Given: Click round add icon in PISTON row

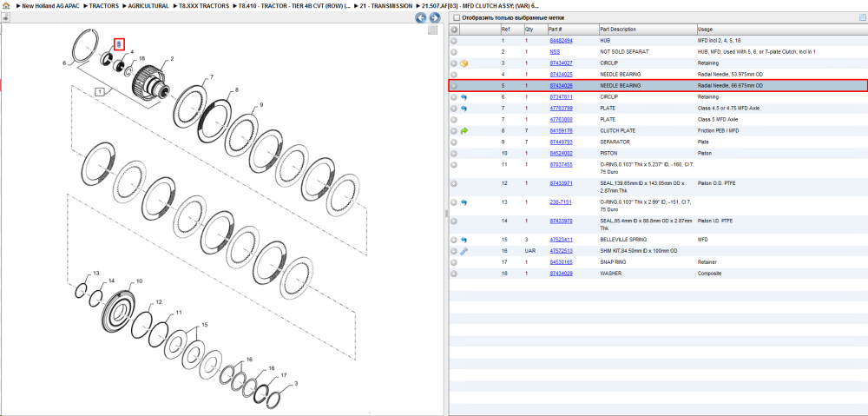Looking at the screenshot, I should (454, 153).
